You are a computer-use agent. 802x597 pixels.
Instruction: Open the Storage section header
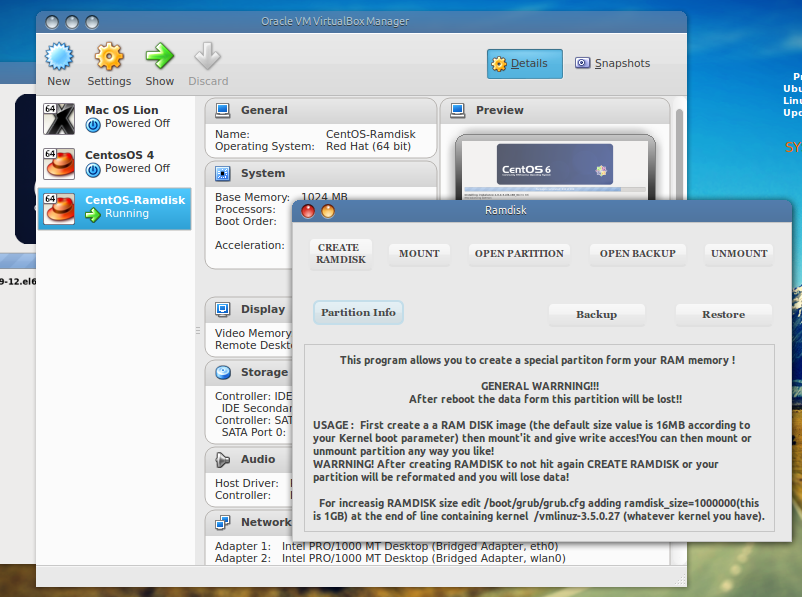click(249, 372)
